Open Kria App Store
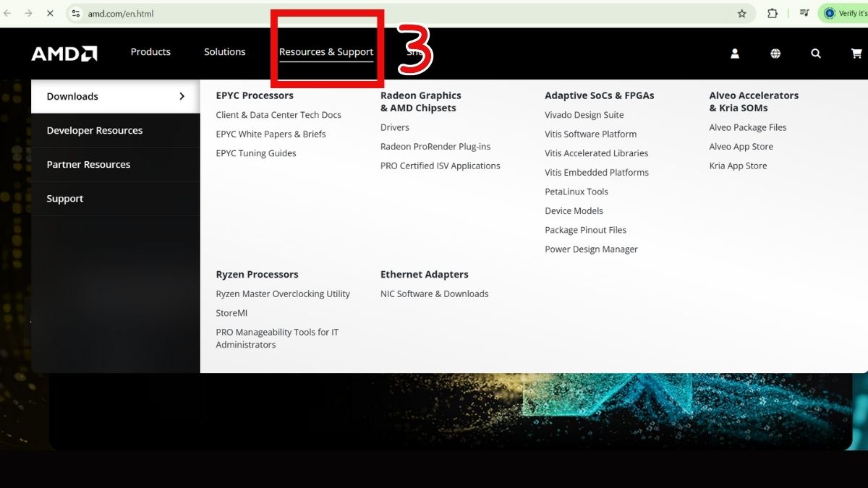 pyautogui.click(x=739, y=166)
